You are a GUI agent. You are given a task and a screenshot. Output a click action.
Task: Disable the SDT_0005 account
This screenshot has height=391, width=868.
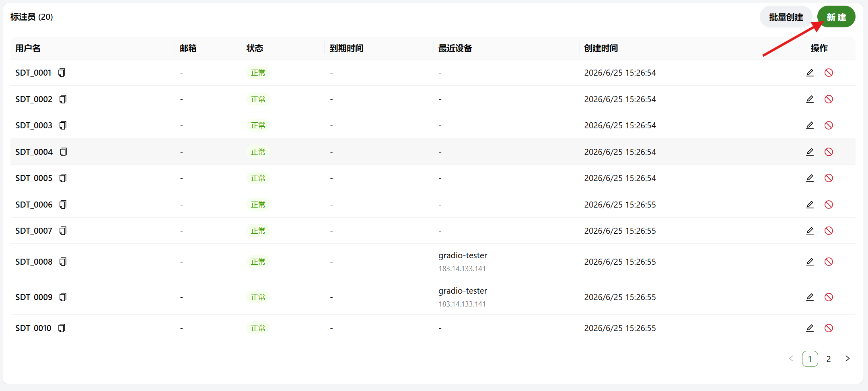[829, 178]
